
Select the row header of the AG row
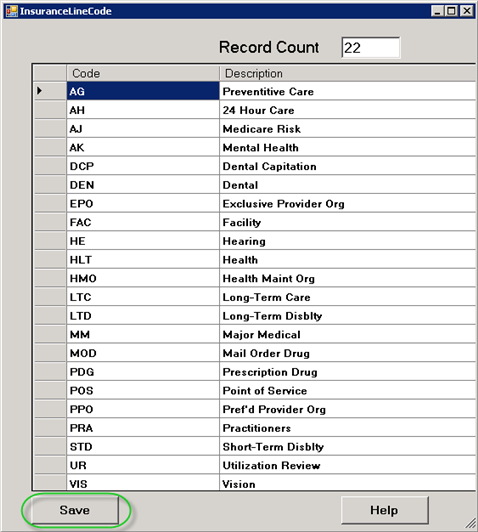[50, 91]
